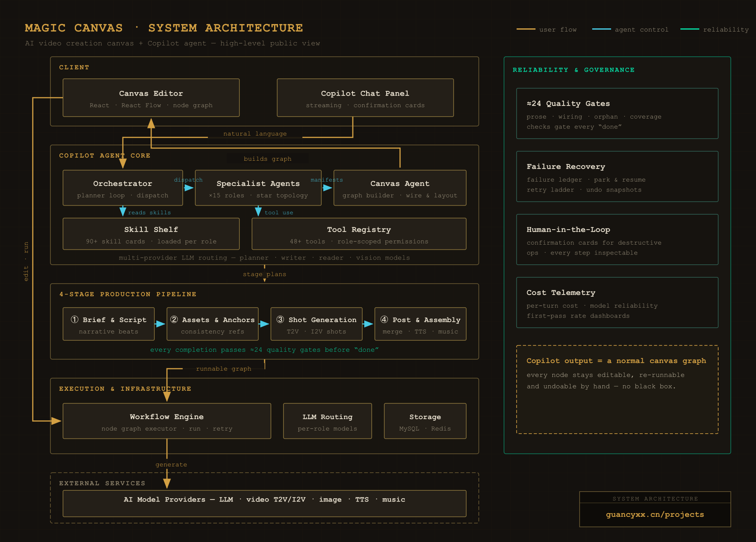
Task: Click the 'generate' arrow label
Action: pyautogui.click(x=171, y=464)
